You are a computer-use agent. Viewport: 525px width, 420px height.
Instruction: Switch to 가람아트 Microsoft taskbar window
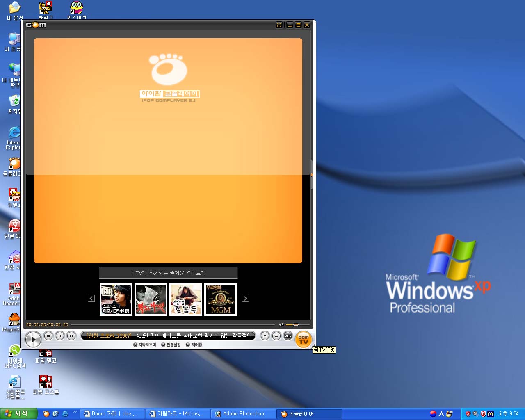(x=178, y=414)
